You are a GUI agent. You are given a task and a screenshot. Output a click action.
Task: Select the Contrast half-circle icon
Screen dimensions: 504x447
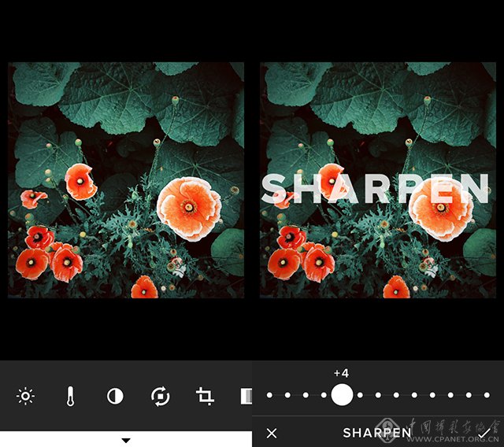point(115,396)
